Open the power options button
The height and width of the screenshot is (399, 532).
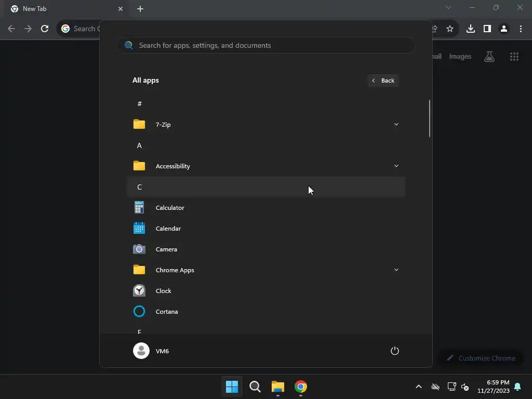click(395, 351)
